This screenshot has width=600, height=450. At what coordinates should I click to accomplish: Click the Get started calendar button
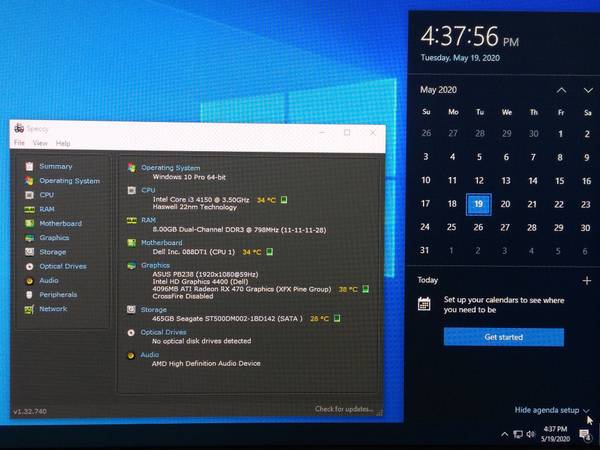click(503, 337)
